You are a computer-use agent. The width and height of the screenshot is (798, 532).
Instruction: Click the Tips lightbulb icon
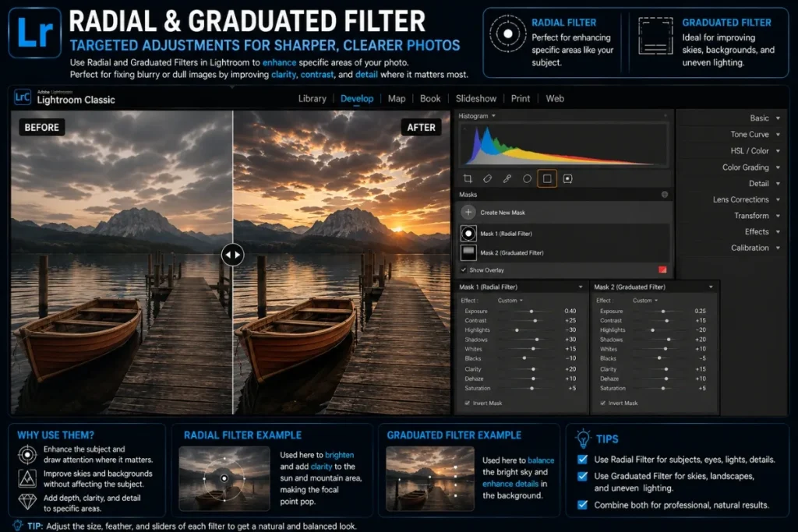pyautogui.click(x=583, y=439)
